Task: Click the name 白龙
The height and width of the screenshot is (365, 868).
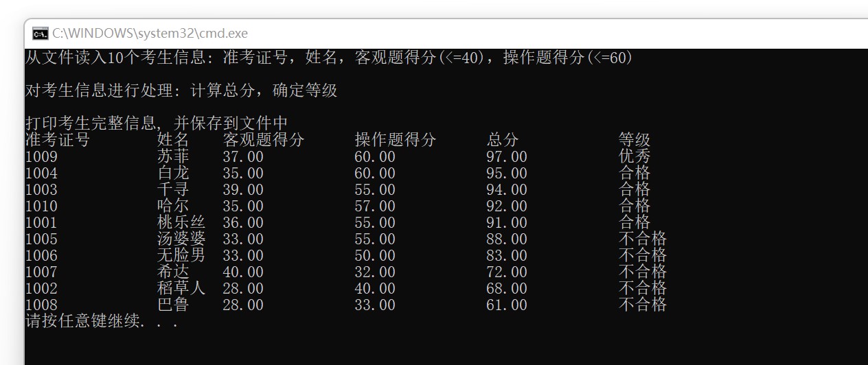Action: (x=173, y=173)
